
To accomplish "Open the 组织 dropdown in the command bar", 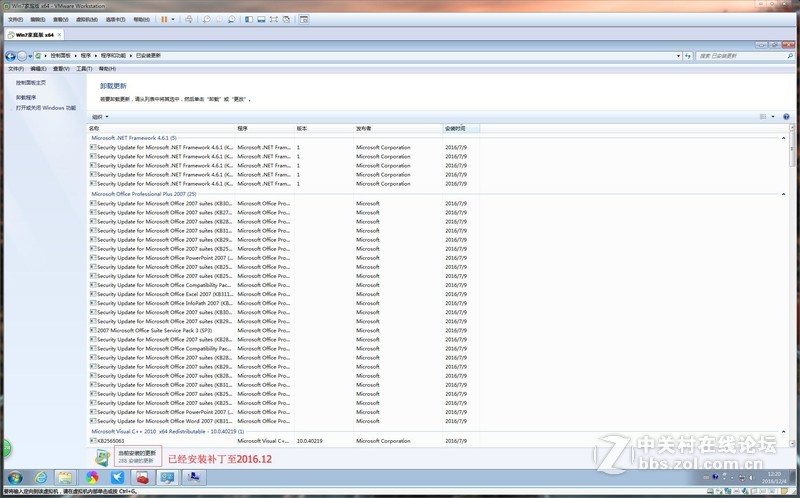I will [100, 117].
